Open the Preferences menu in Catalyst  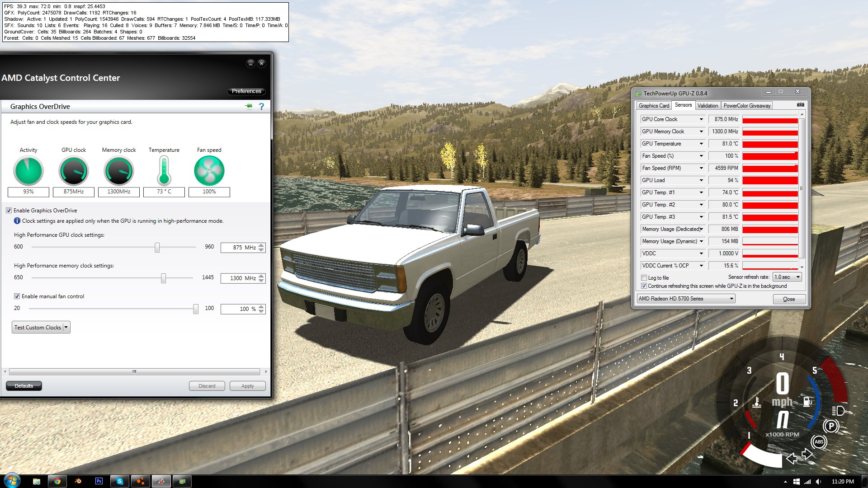click(246, 91)
